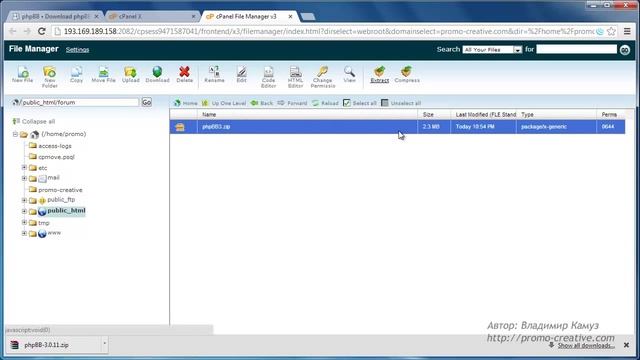Viewport: 640px width, 360px height.
Task: Go to Home in file navigation bar
Action: point(186,103)
